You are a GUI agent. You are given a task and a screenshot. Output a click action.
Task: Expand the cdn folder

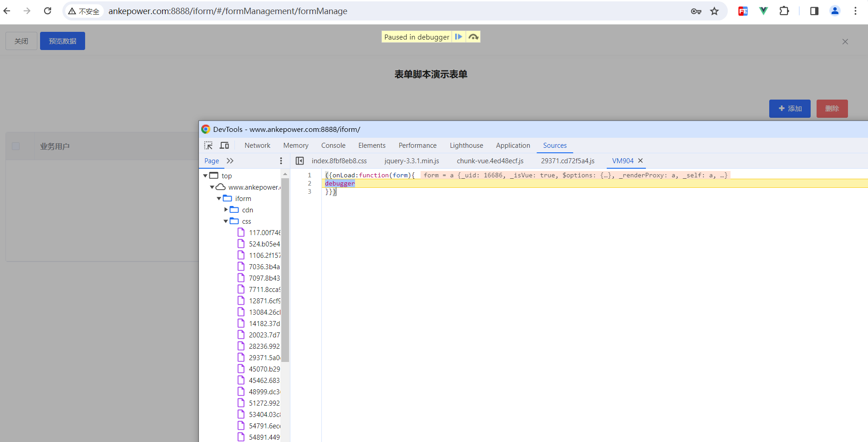pos(226,210)
